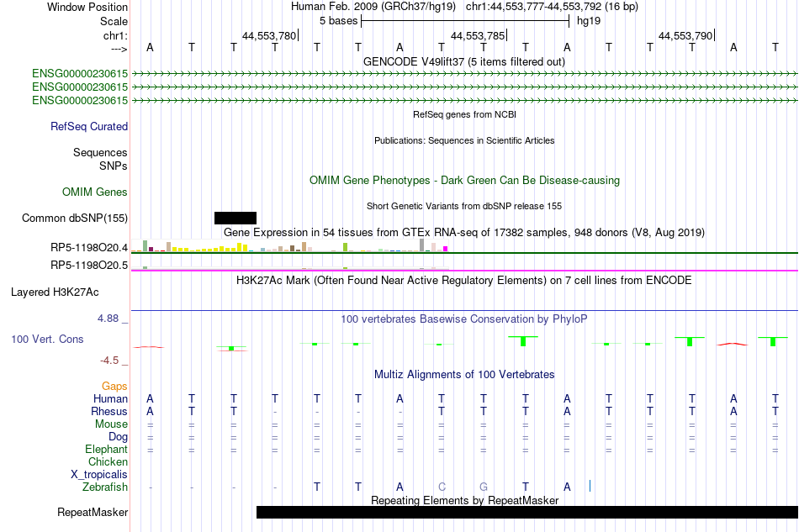The height and width of the screenshot is (532, 799).
Task: Click the ---> base direction arrow label
Action: 119,49
